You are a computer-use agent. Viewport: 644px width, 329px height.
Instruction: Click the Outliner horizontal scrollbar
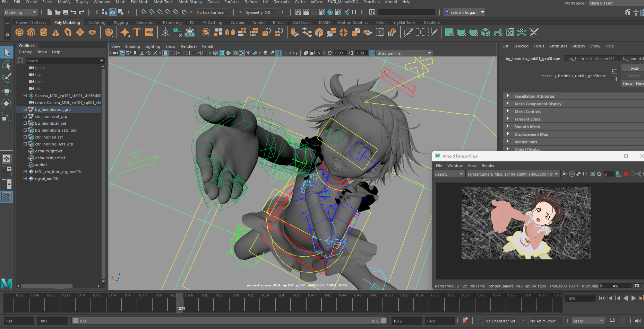click(x=47, y=286)
